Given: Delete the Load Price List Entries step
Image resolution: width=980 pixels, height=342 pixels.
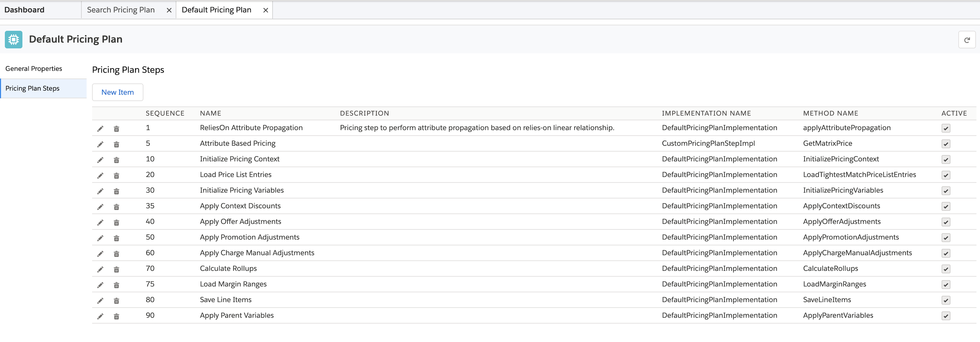Looking at the screenshot, I should click(x=117, y=175).
